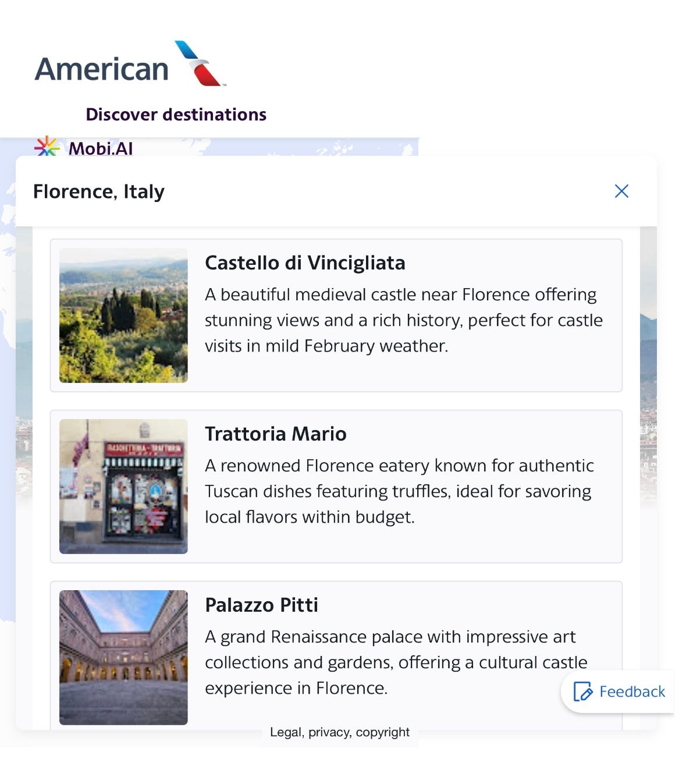Select the Palazzo Pitti courtyard thumbnail
Viewport: 686px width, 784px height.
[x=123, y=658]
